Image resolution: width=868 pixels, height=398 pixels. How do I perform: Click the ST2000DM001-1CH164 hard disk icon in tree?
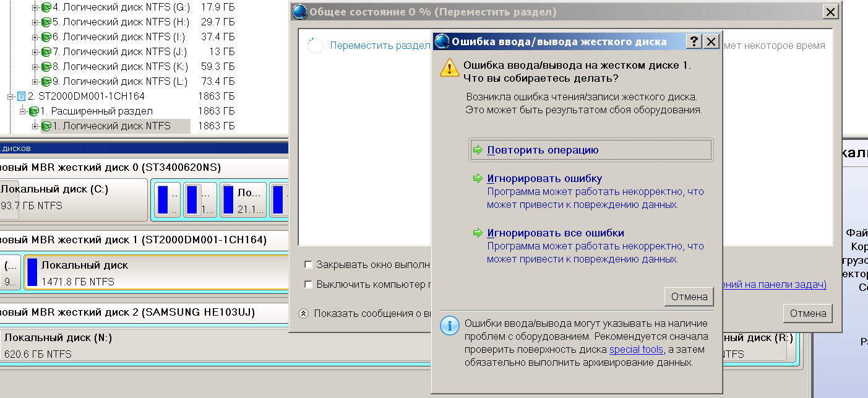[x=21, y=96]
